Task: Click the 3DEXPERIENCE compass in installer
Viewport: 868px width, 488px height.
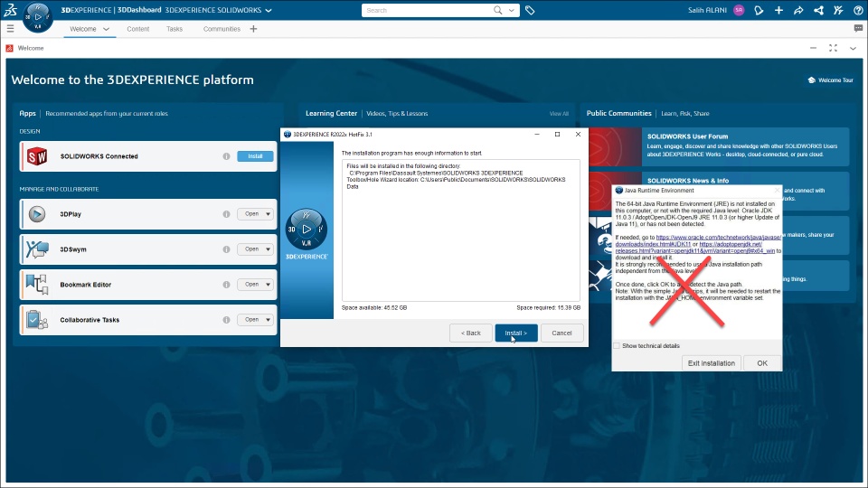Action: pyautogui.click(x=307, y=229)
